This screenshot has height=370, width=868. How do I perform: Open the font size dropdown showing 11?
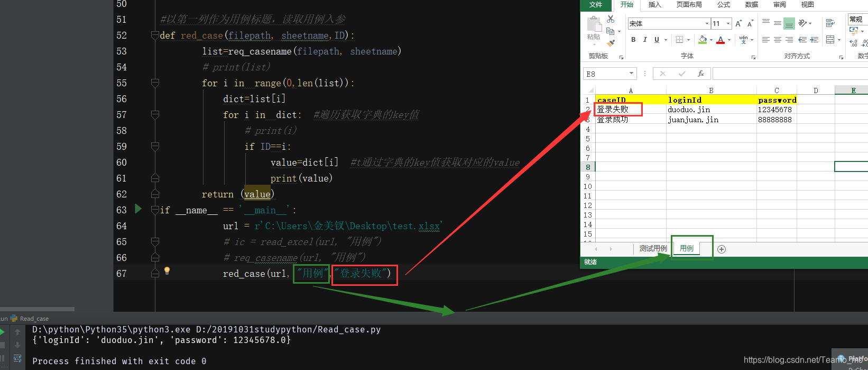[728, 23]
